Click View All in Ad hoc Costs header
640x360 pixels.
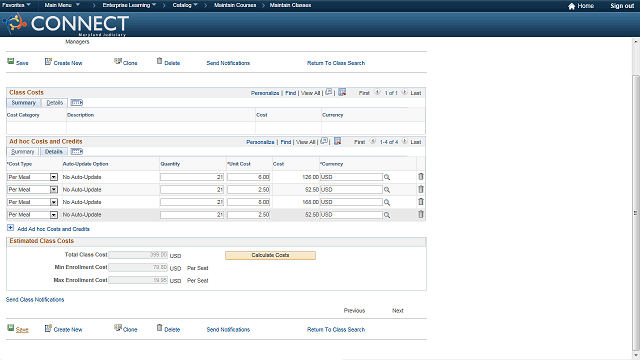pyautogui.click(x=306, y=142)
